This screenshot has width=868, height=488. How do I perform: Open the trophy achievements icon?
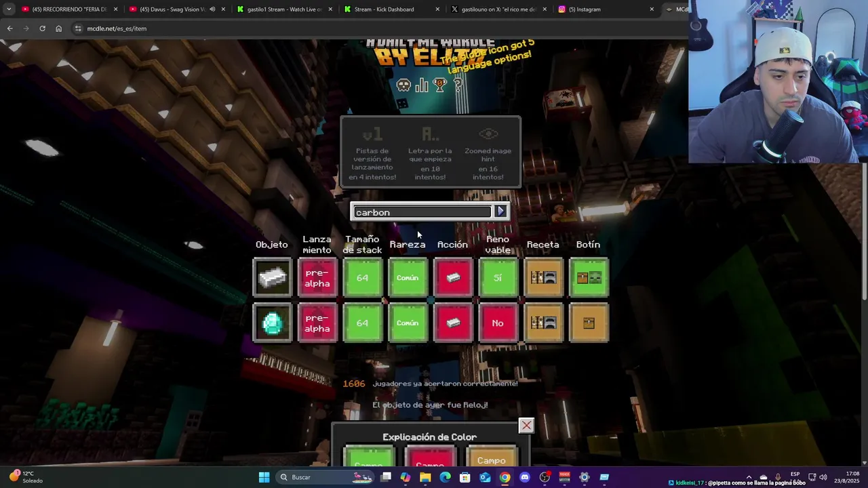click(x=440, y=85)
